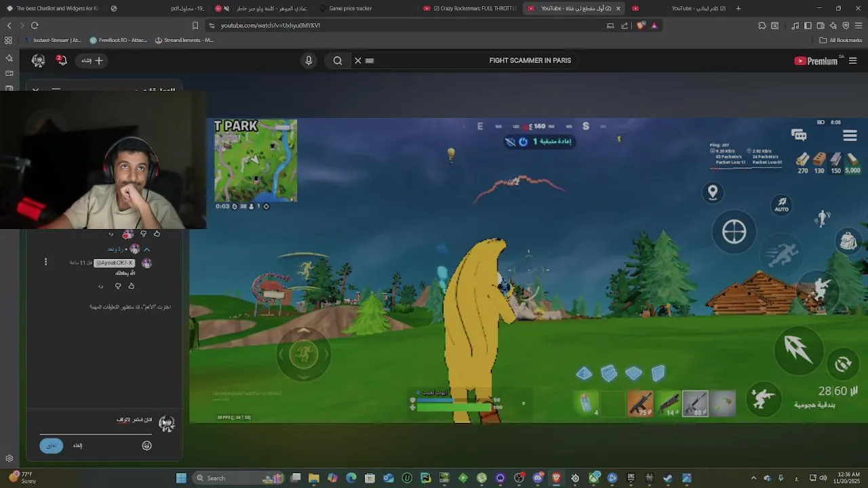Click the @AyoubCR7-X username
The width and height of the screenshot is (868, 488).
(114, 262)
